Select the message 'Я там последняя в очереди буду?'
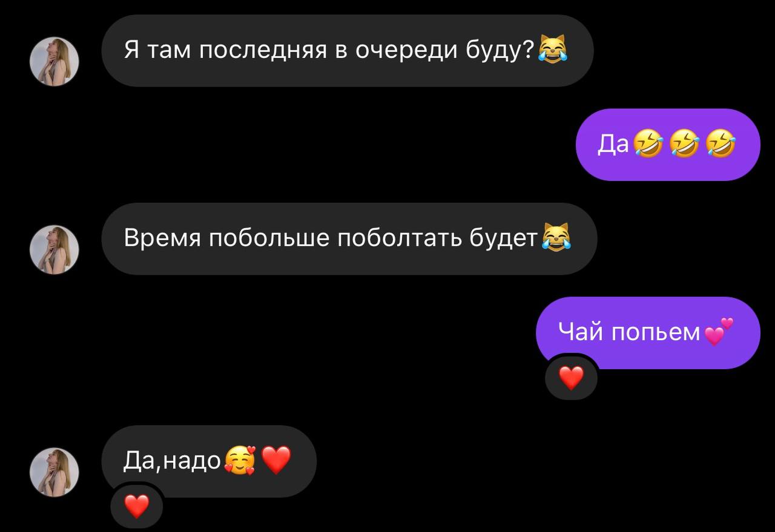The width and height of the screenshot is (775, 532). (348, 50)
